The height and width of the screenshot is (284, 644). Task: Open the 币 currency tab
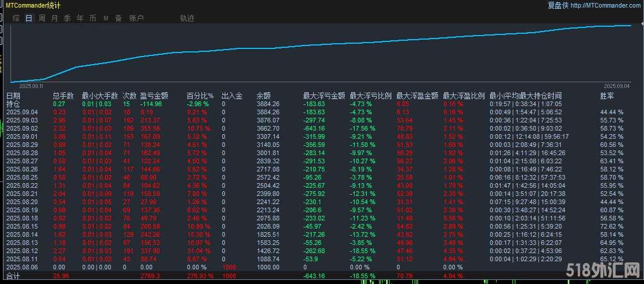click(93, 18)
